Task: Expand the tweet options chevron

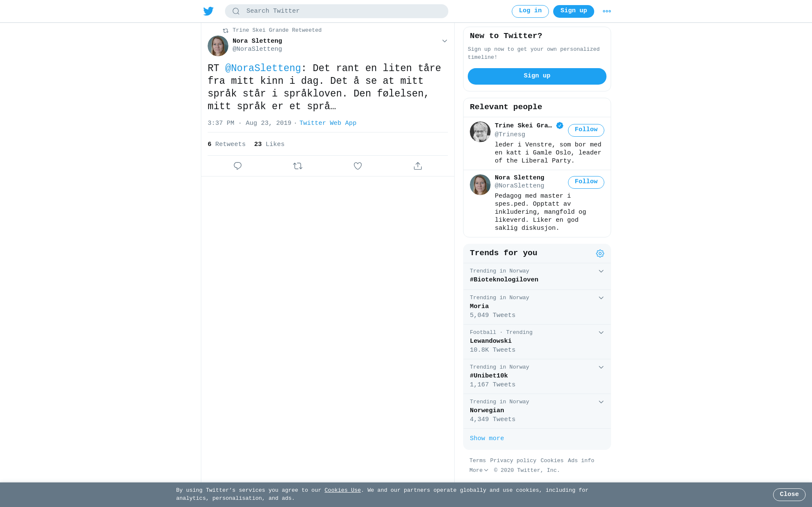Action: (444, 41)
